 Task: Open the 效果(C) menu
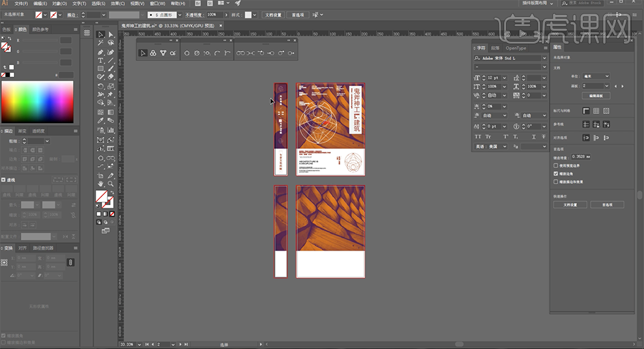pyautogui.click(x=118, y=3)
